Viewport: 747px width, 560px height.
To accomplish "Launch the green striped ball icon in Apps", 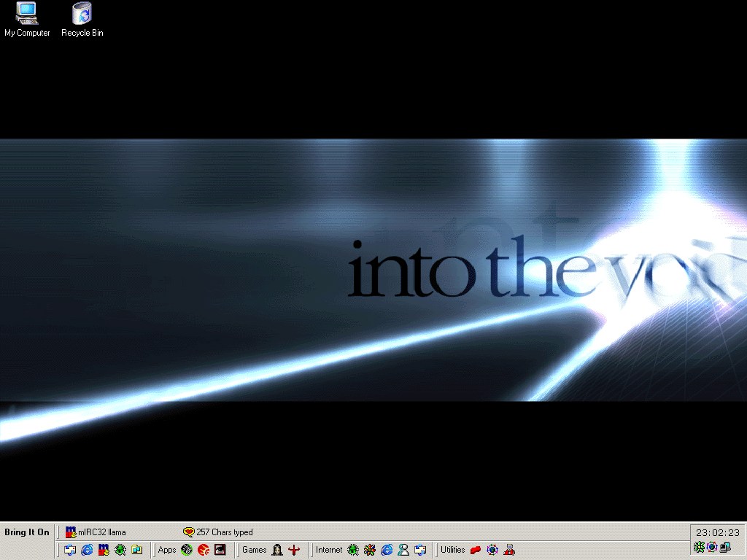I will (187, 550).
